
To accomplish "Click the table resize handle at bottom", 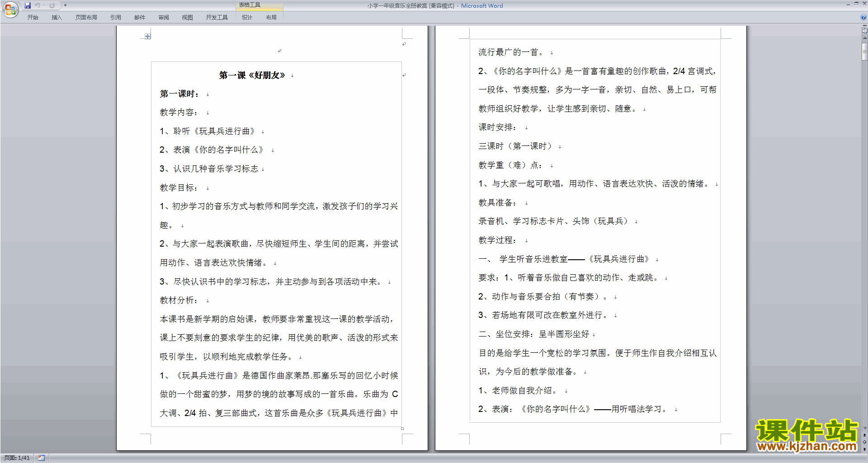I will tap(402, 429).
